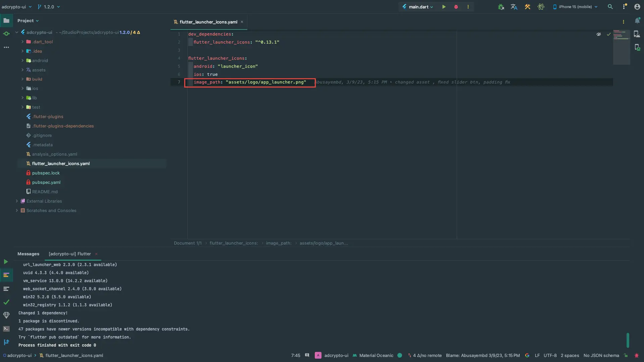Expand the assets folder
The image size is (644, 362).
pos(22,70)
